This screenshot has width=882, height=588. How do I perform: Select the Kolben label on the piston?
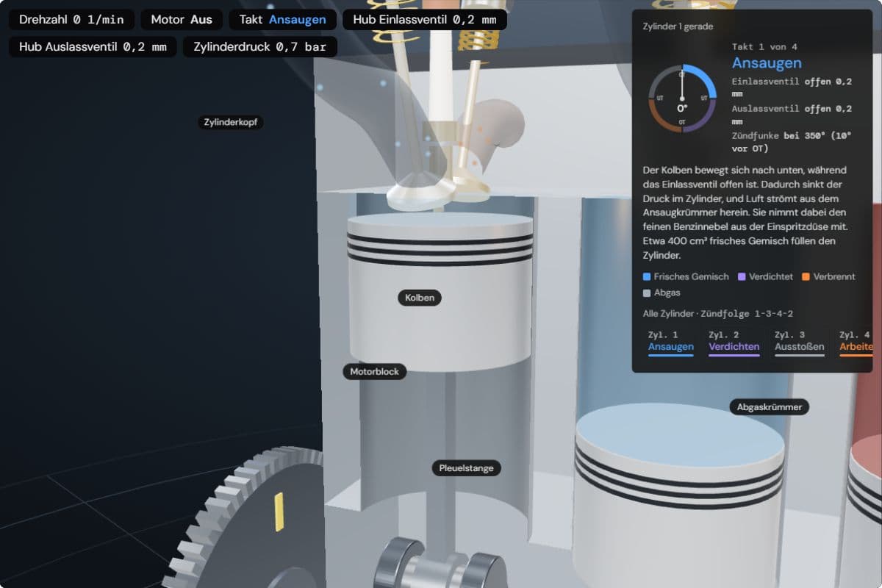420,298
